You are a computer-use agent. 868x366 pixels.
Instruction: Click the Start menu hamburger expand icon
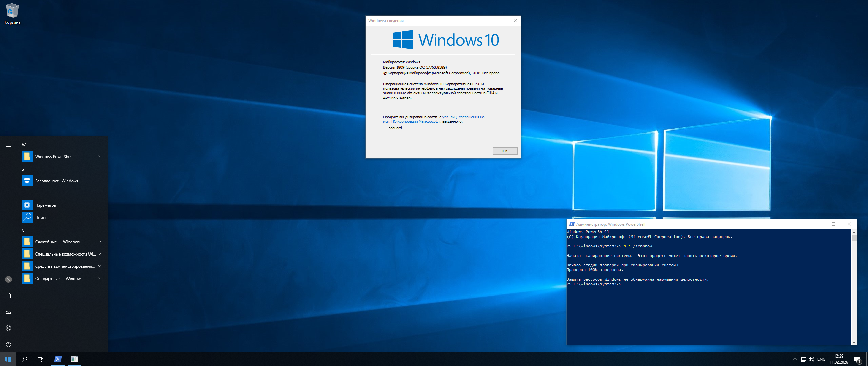(x=8, y=145)
